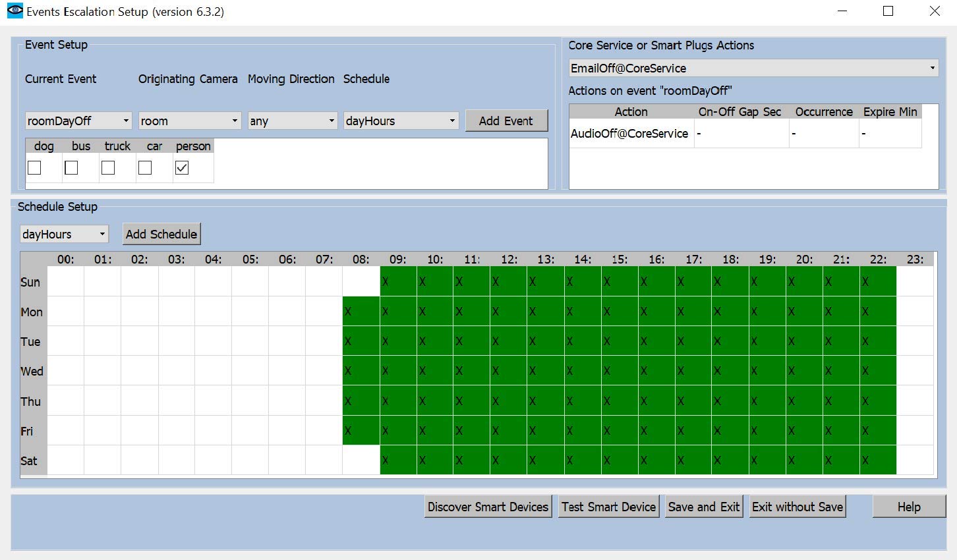Click the eye app icon in title bar
Viewport: 957px width, 560px height.
click(14, 11)
